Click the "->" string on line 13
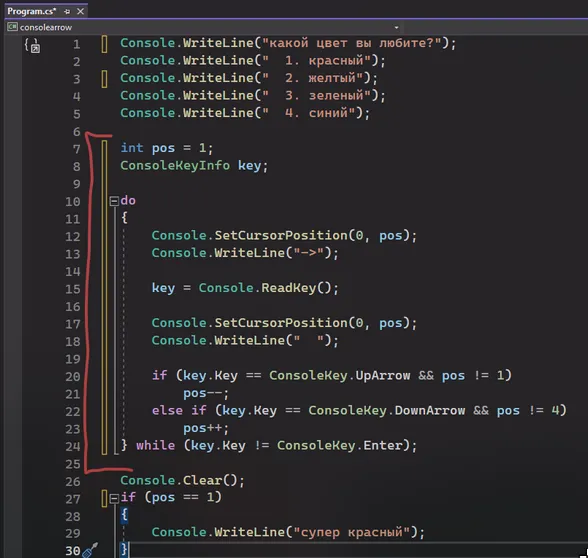Image resolution: width=588 pixels, height=558 pixels. coord(308,253)
